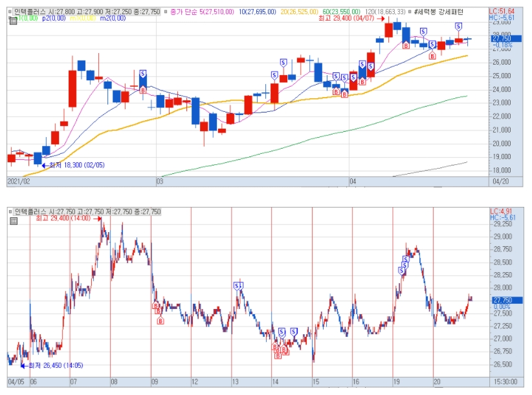This screenshot has height=395, width=532.
Task: Toggle the small square before the daily chart title
Action: click(10, 12)
